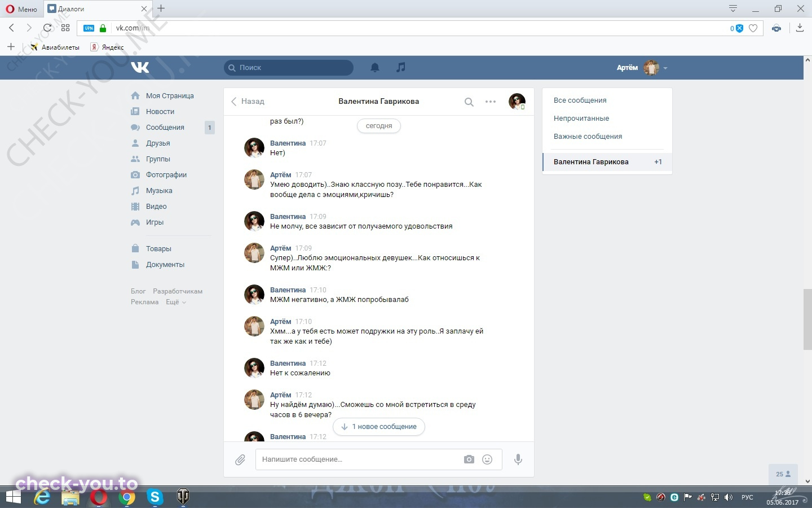
Task: Open the browser downloads icon
Action: (800, 28)
